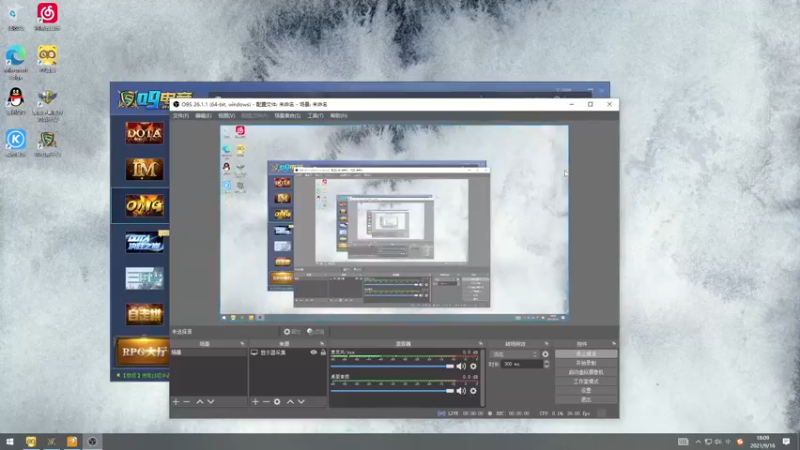This screenshot has width=800, height=450.
Task: Move source up with the up arrow in Sources dock
Action: coord(290,402)
